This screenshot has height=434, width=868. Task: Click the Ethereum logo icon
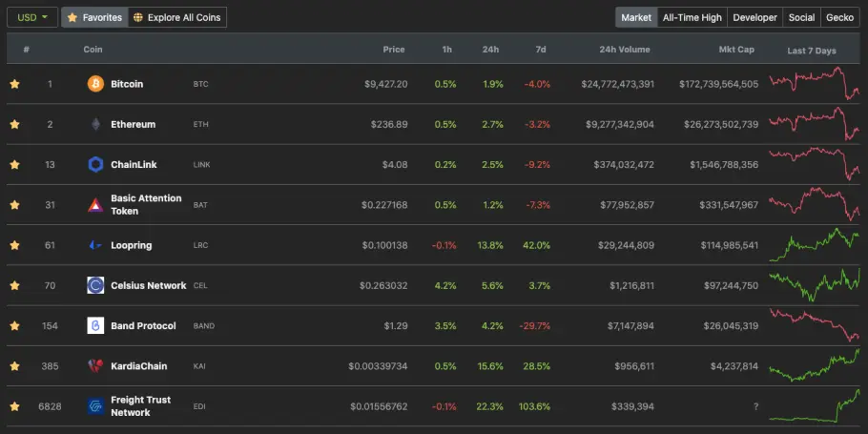point(95,125)
